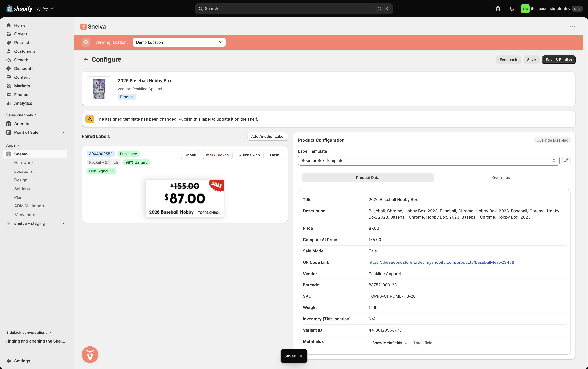This screenshot has height=369, width=588.
Task: Open thesecondstorefordev account menu
Action: click(552, 9)
